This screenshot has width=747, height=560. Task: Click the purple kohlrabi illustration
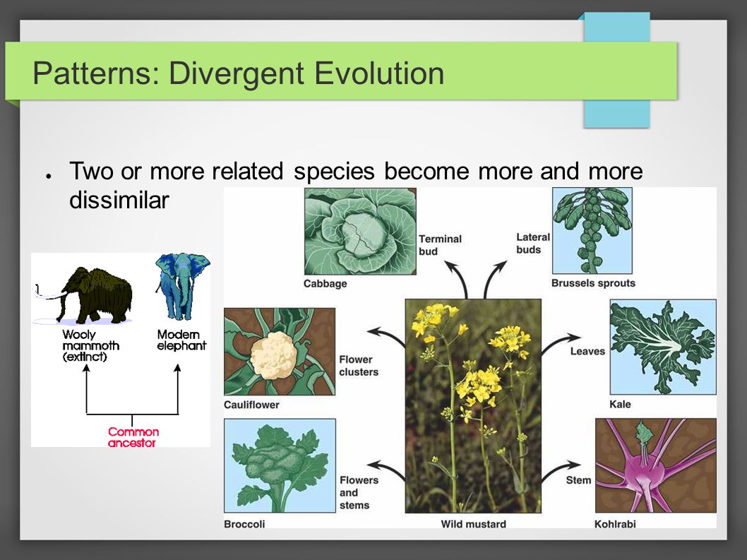(x=655, y=465)
